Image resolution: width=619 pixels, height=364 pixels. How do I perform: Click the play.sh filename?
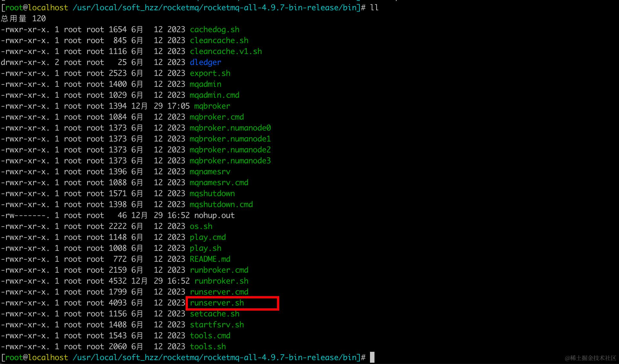click(x=205, y=248)
